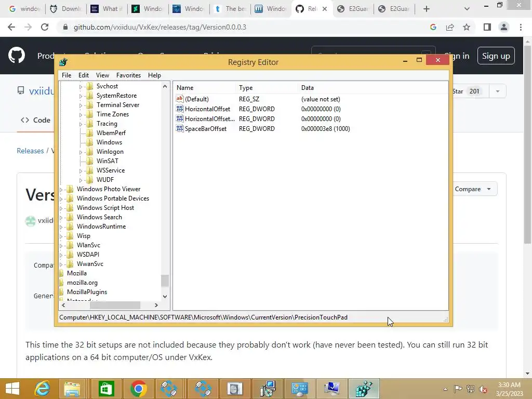This screenshot has height=399, width=532.
Task: Select the Windows tree key
Action: (x=109, y=142)
